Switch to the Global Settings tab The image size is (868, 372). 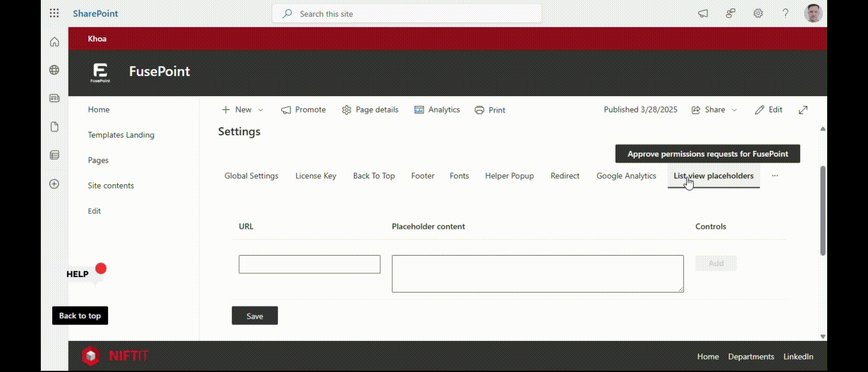click(x=251, y=176)
